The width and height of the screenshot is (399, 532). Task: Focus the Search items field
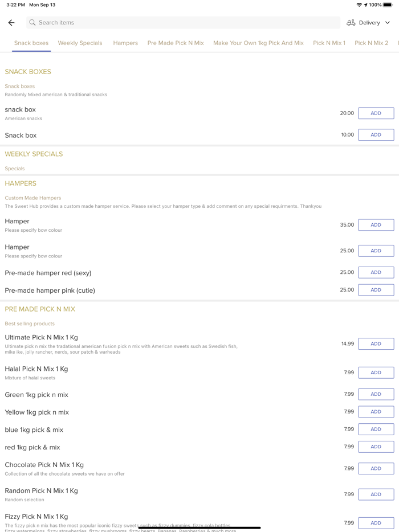(182, 23)
